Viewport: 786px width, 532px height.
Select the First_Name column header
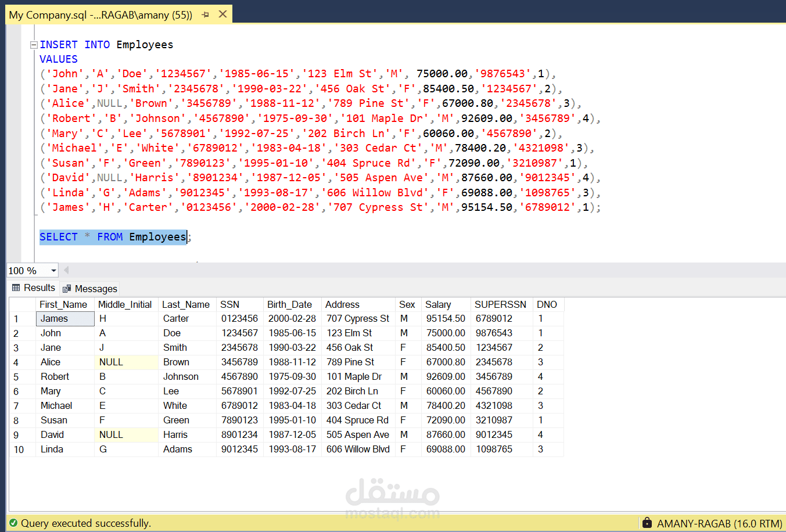pyautogui.click(x=63, y=304)
